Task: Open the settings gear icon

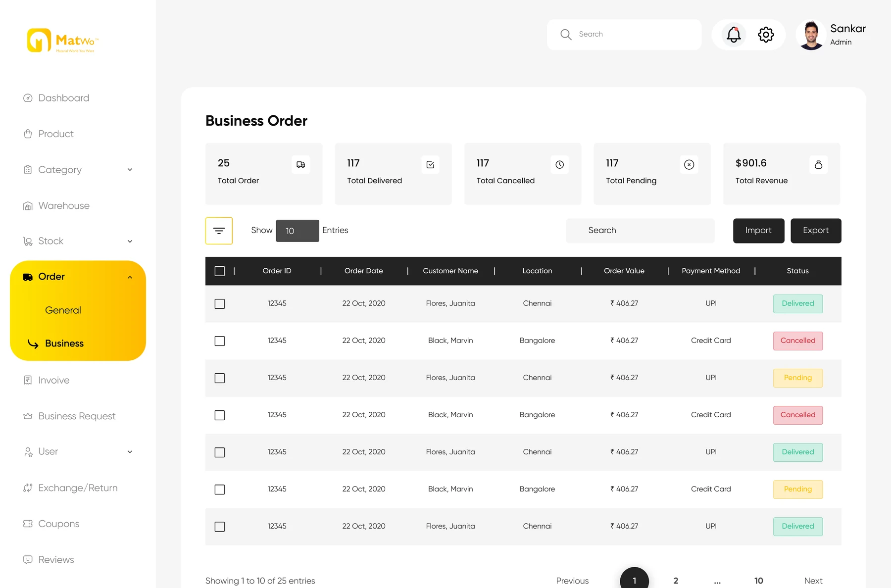Action: [766, 35]
